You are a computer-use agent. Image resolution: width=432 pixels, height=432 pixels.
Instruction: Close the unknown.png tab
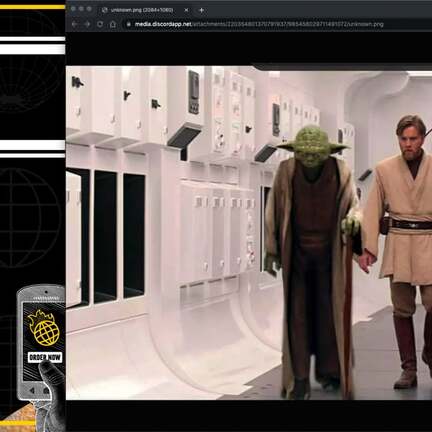186,10
